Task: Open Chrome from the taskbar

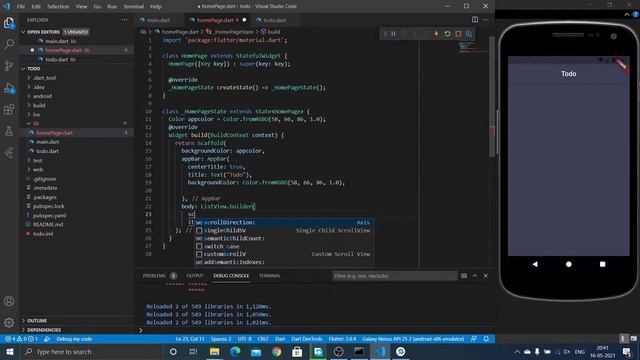Action: click(276, 352)
